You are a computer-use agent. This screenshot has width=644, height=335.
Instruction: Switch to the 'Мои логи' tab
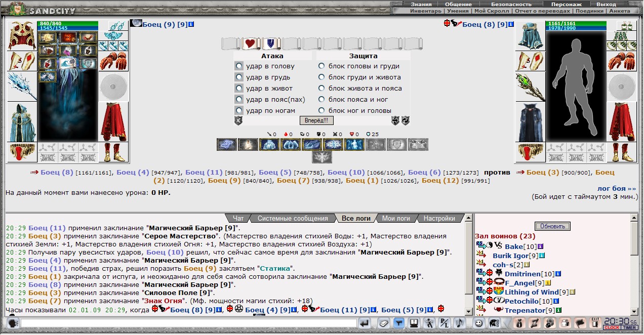click(x=396, y=219)
